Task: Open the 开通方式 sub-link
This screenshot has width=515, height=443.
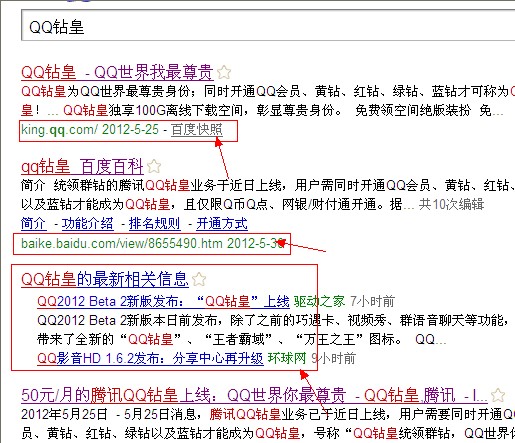Action: click(222, 224)
